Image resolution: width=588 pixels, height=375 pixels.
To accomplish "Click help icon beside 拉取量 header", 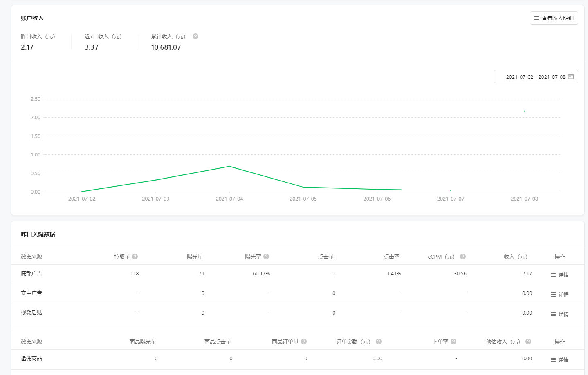I will pos(135,257).
